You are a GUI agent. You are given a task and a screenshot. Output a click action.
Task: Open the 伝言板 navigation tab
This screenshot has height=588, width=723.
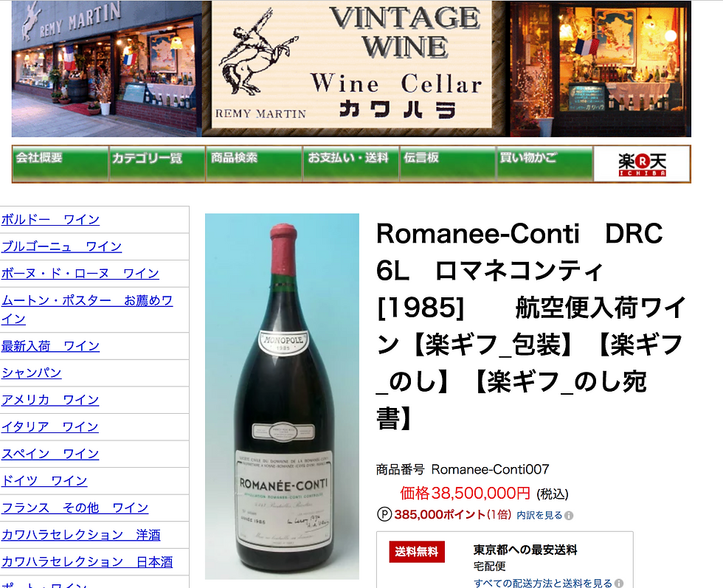[448, 164]
